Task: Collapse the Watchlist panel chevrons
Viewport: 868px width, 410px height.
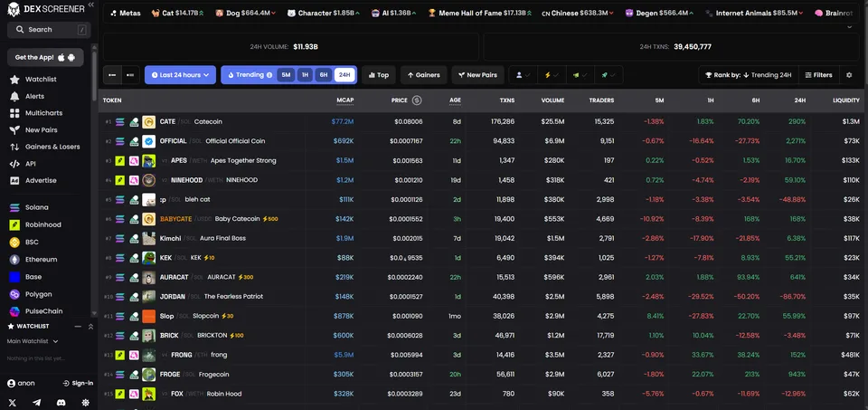Action: tap(90, 327)
